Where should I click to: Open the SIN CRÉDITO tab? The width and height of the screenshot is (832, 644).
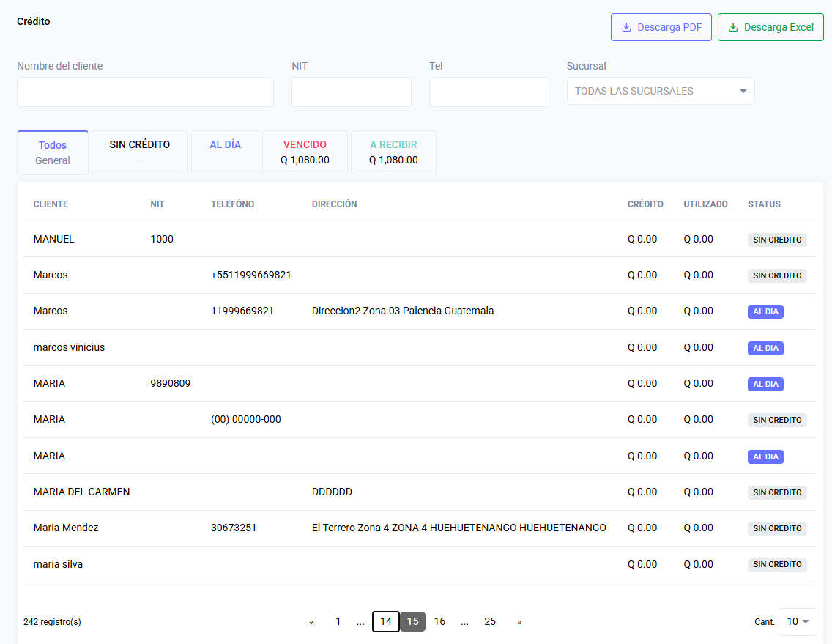pos(140,152)
